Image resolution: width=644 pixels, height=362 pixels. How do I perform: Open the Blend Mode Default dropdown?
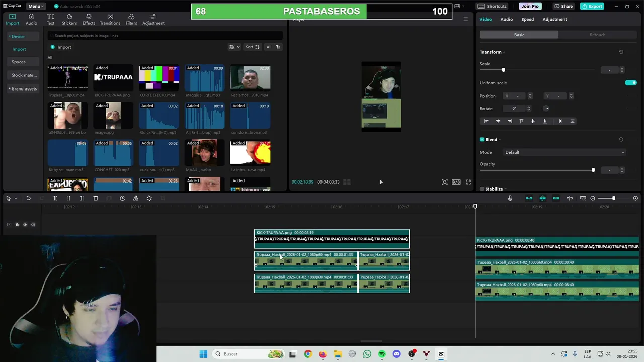pos(565,152)
